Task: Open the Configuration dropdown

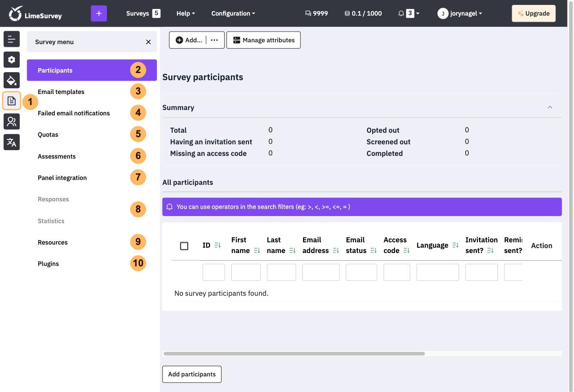Action: point(234,13)
